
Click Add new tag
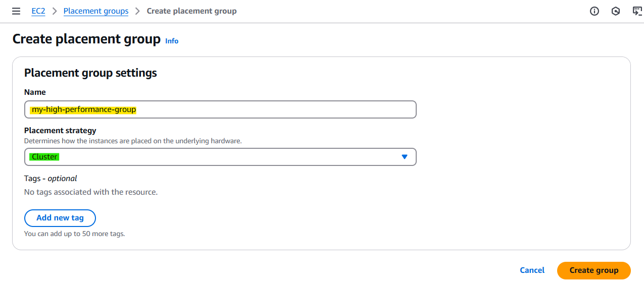tap(60, 218)
